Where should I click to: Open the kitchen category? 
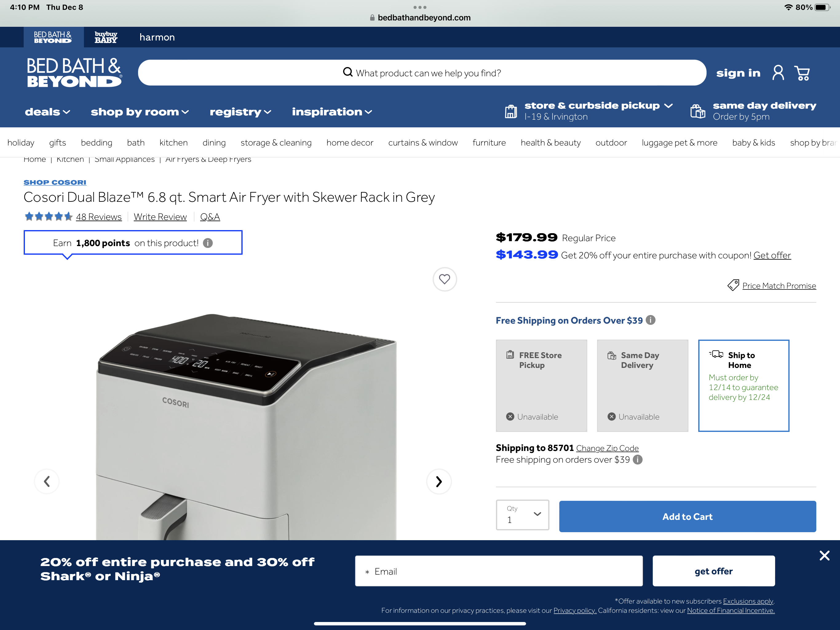click(173, 142)
